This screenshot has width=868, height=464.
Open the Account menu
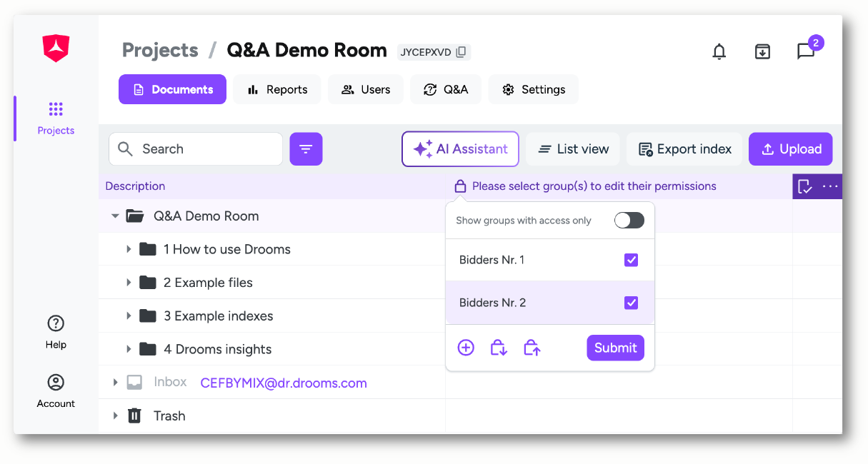pyautogui.click(x=56, y=391)
